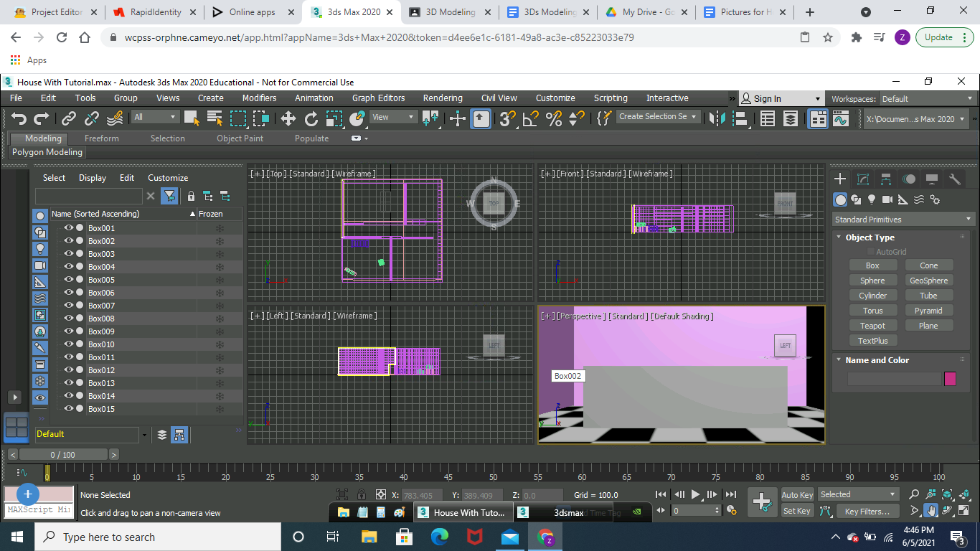The height and width of the screenshot is (551, 980).
Task: Toggle 3D Snaps on the toolbar
Action: (x=508, y=119)
